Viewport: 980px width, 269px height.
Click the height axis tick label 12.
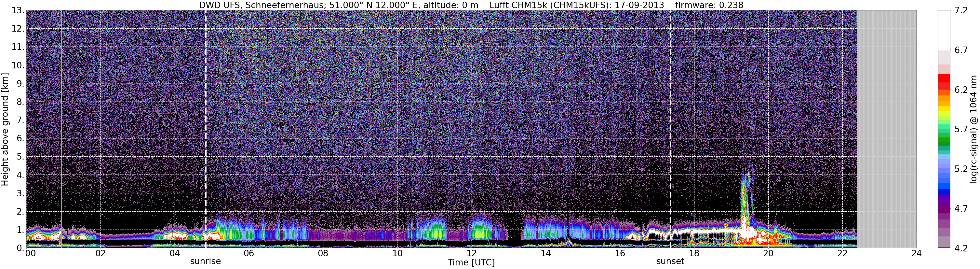18,29
